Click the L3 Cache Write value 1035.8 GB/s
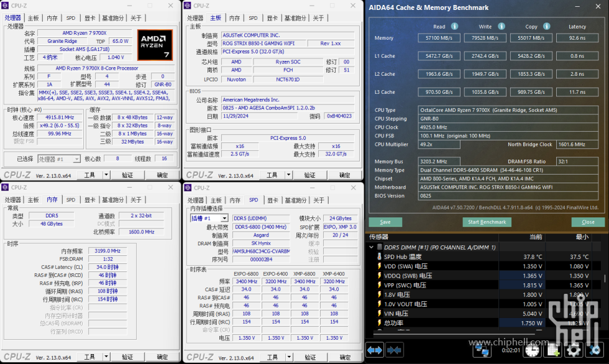This screenshot has height=364, width=609. [485, 92]
